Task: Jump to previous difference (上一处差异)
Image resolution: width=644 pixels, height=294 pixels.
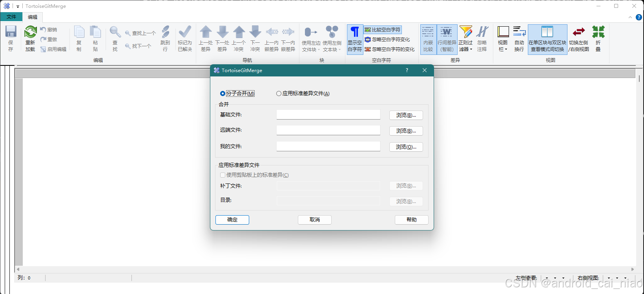Action: coord(206,32)
